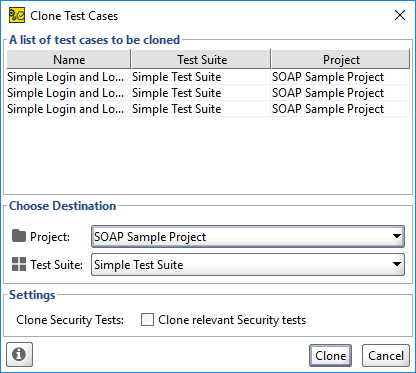Click Simple Test Suite cell in second row

[x=201, y=93]
